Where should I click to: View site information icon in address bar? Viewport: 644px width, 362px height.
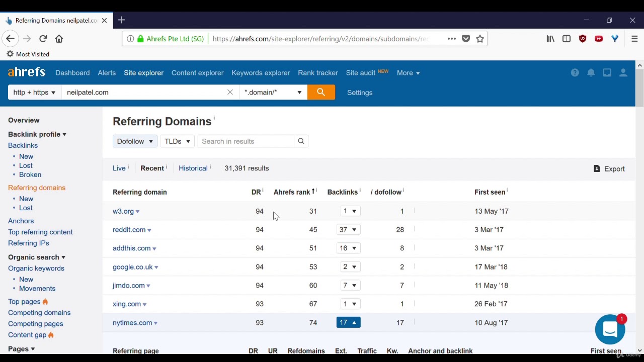[130, 39]
